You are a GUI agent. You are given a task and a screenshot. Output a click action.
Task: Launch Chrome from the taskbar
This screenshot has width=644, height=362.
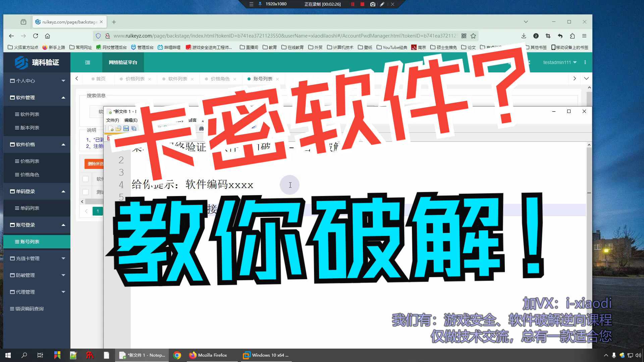point(177,355)
